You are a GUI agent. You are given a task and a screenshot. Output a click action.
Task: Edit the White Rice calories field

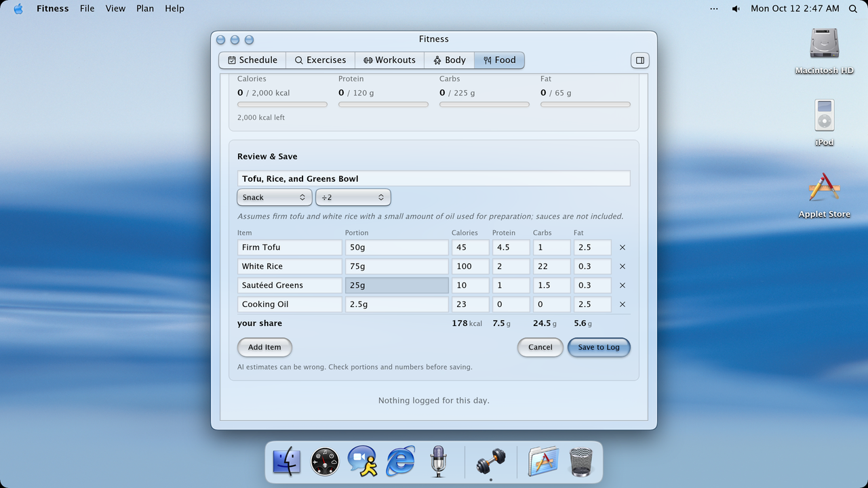pyautogui.click(x=470, y=266)
